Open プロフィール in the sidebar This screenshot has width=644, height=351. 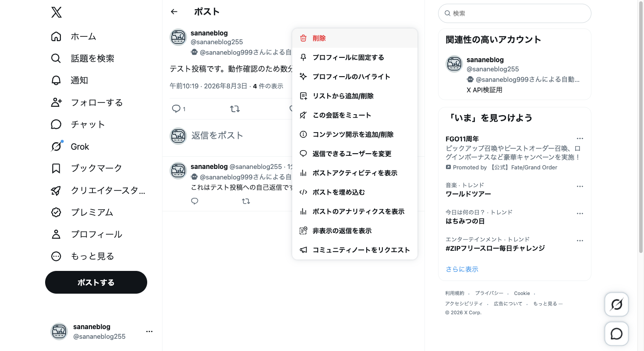(87, 234)
